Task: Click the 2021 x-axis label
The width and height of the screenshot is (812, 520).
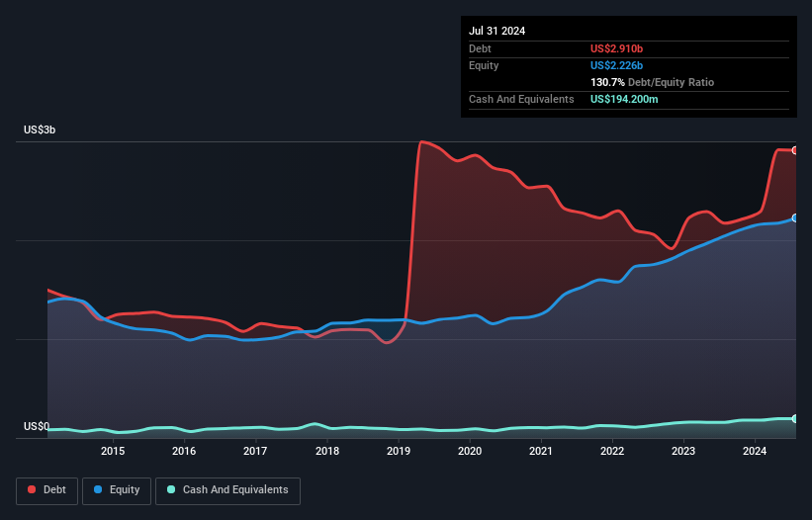Action: coord(541,451)
